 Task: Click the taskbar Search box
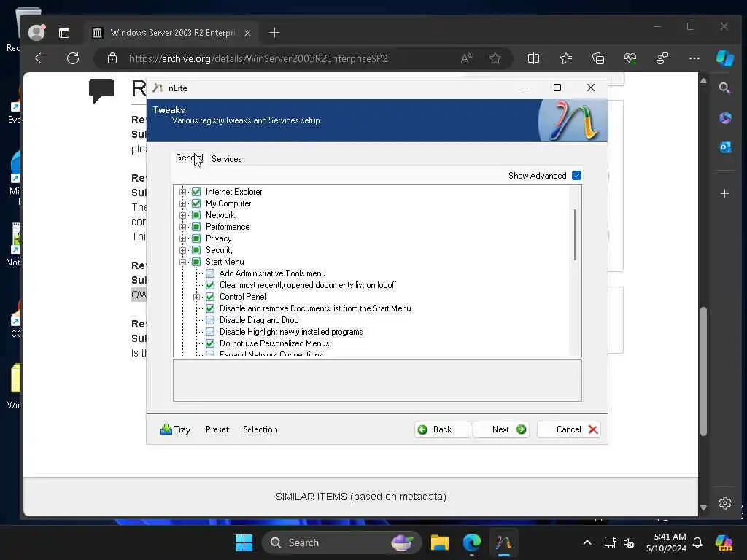click(x=341, y=542)
